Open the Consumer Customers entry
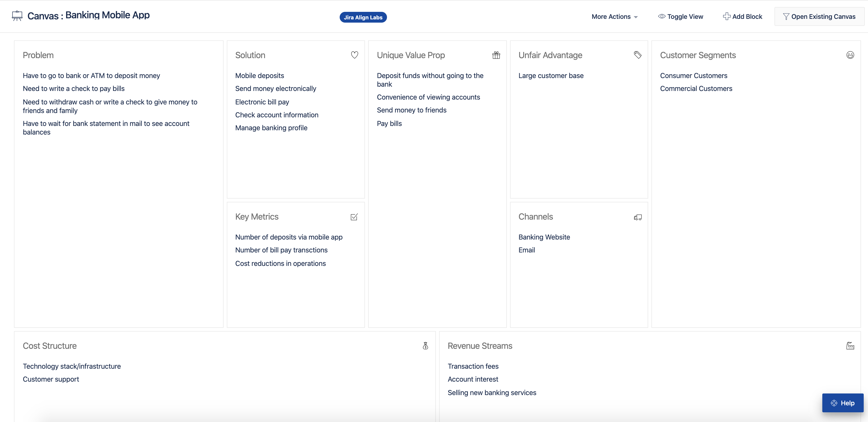The width and height of the screenshot is (868, 422). [693, 76]
